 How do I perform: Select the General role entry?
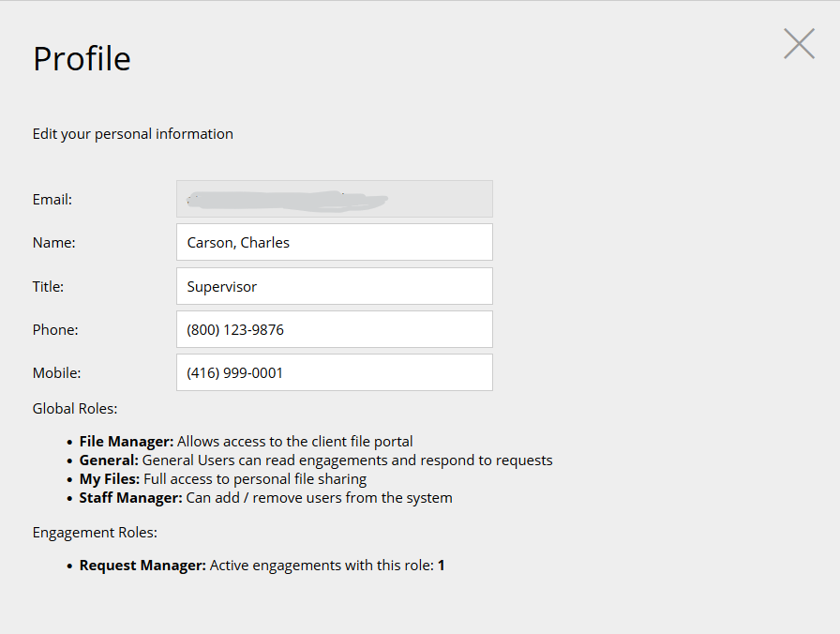tap(316, 460)
